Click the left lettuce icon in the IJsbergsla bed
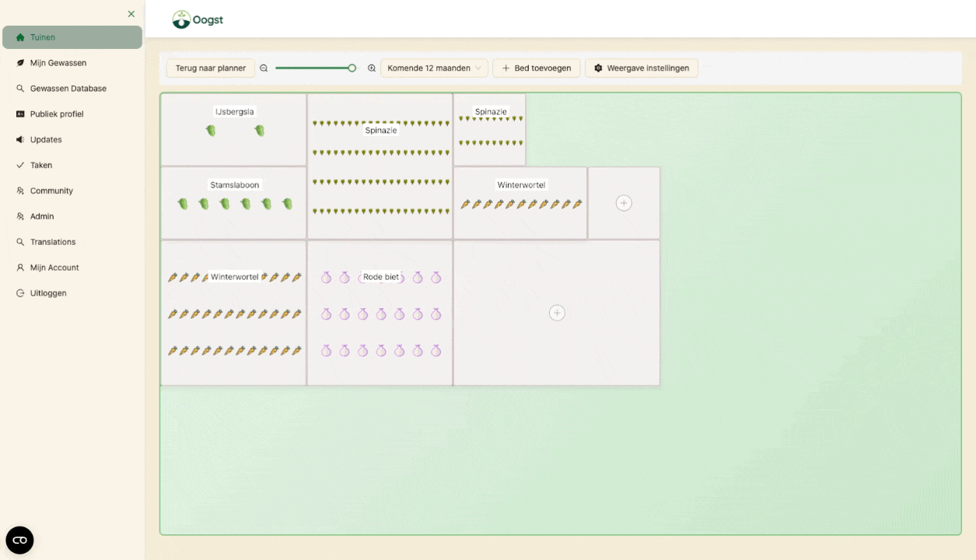Screen dimensions: 976x560 [x=211, y=131]
